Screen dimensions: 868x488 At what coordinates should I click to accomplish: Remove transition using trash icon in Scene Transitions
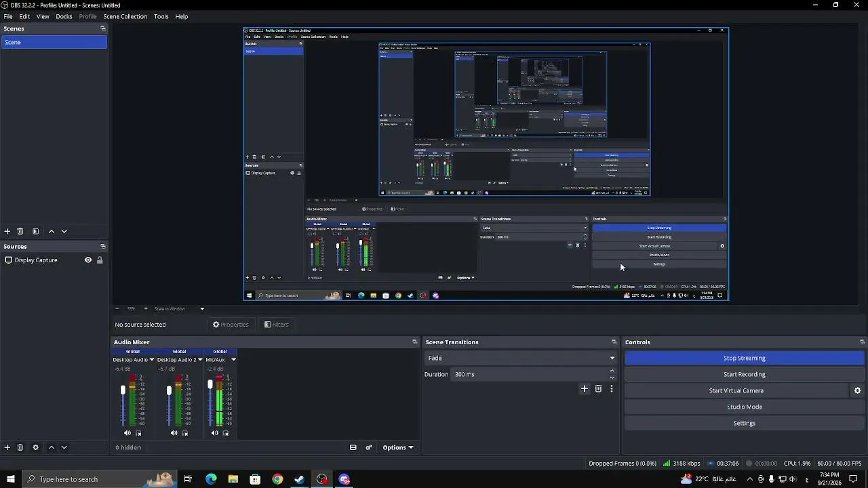click(598, 389)
